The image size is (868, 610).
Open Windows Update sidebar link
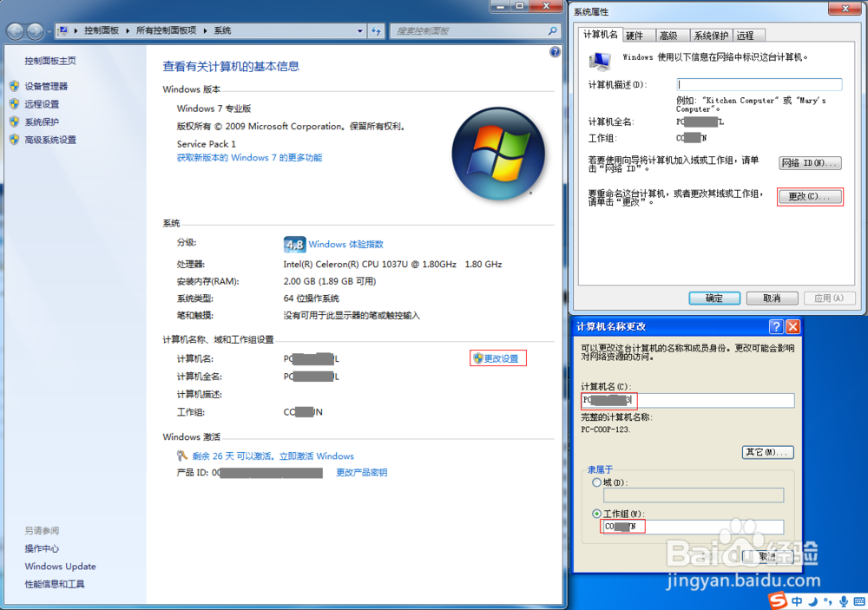[61, 567]
